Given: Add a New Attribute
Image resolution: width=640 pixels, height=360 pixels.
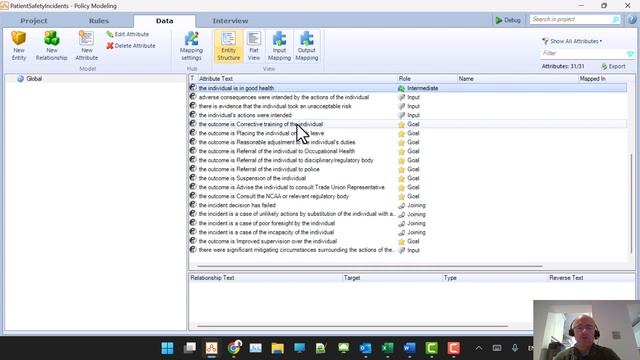Looking at the screenshot, I should tap(87, 46).
